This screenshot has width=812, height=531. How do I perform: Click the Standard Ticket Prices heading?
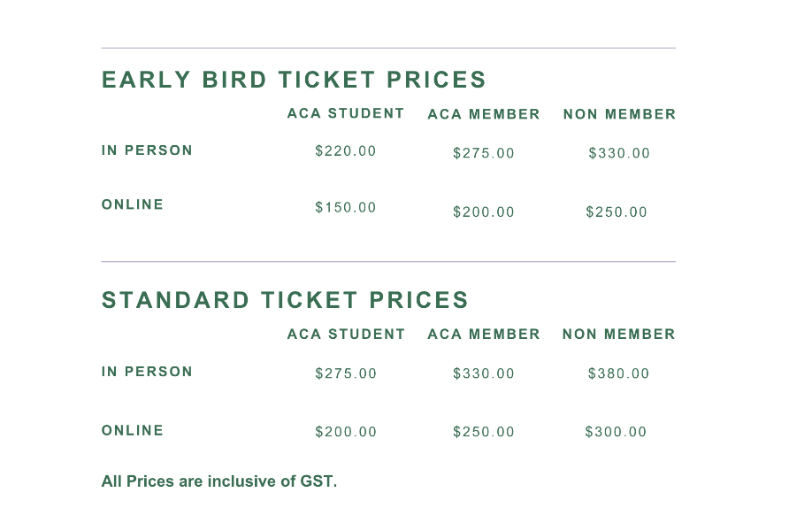[285, 300]
